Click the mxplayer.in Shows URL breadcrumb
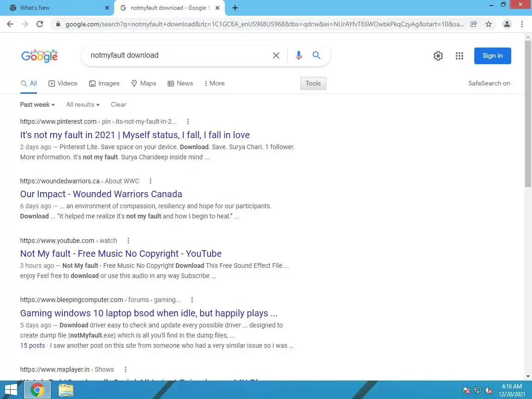Viewport: 532px width, 399px height. [67, 369]
